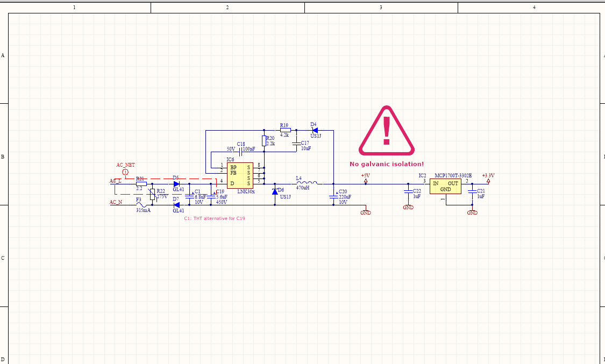Image resolution: width=605 pixels, height=364 pixels.
Task: Click the AC_L net label
Action: [x=116, y=181]
